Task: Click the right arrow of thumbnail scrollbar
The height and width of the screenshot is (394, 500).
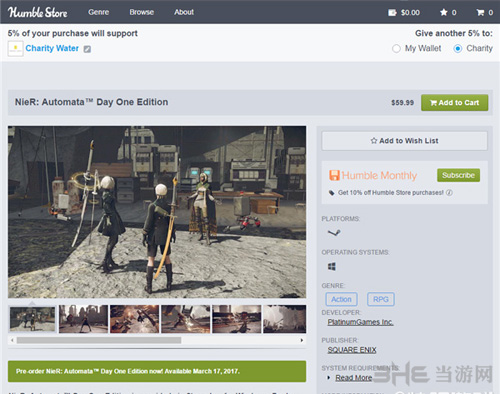Action: [x=302, y=340]
